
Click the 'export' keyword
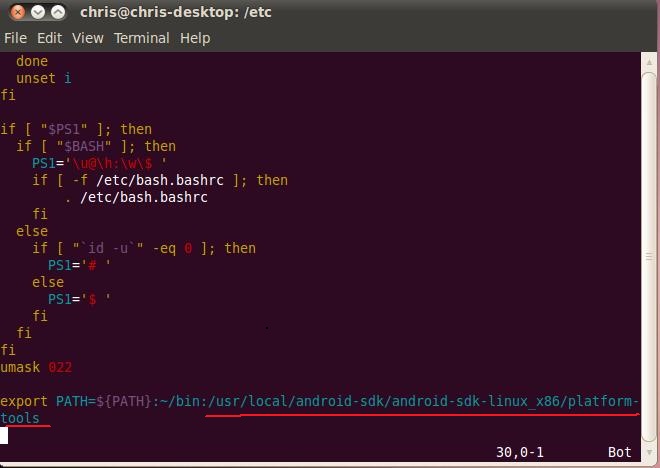24,401
